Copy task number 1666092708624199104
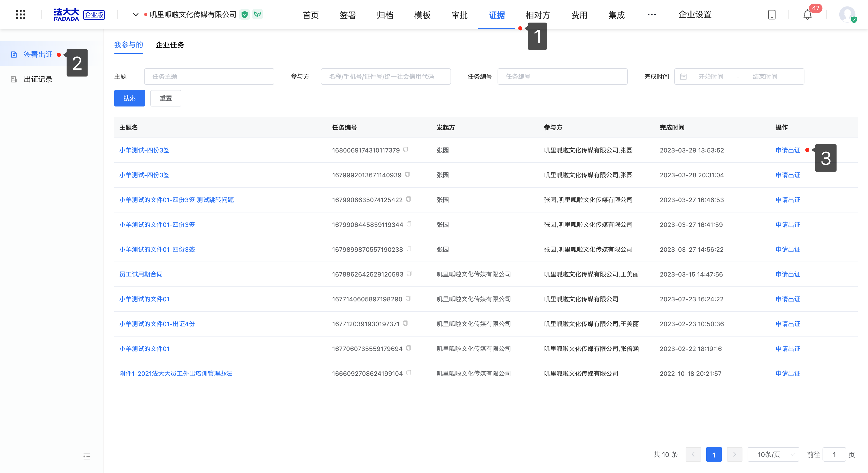Screen dimensions: 868x473 409,373
